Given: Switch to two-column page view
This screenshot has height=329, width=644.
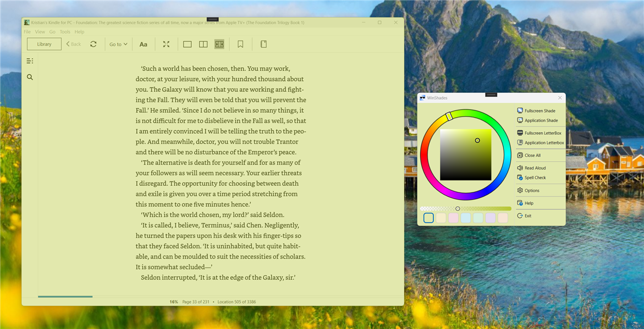Looking at the screenshot, I should [x=203, y=43].
